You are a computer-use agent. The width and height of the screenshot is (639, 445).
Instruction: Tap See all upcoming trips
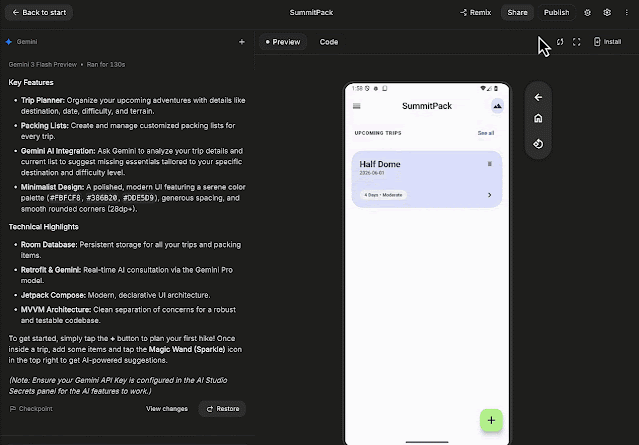[486, 133]
